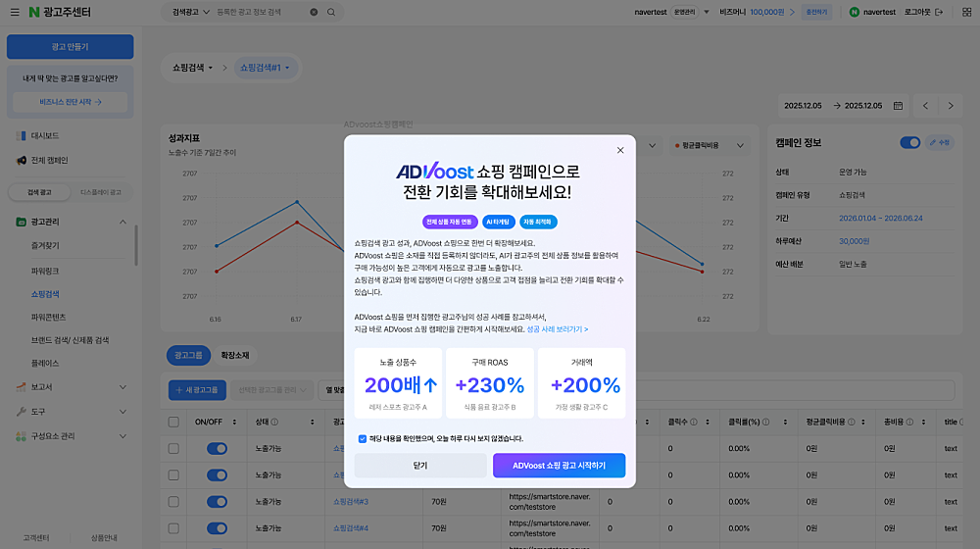Open the calendar date picker icon
Screen dimensions: 980x549
click(898, 106)
